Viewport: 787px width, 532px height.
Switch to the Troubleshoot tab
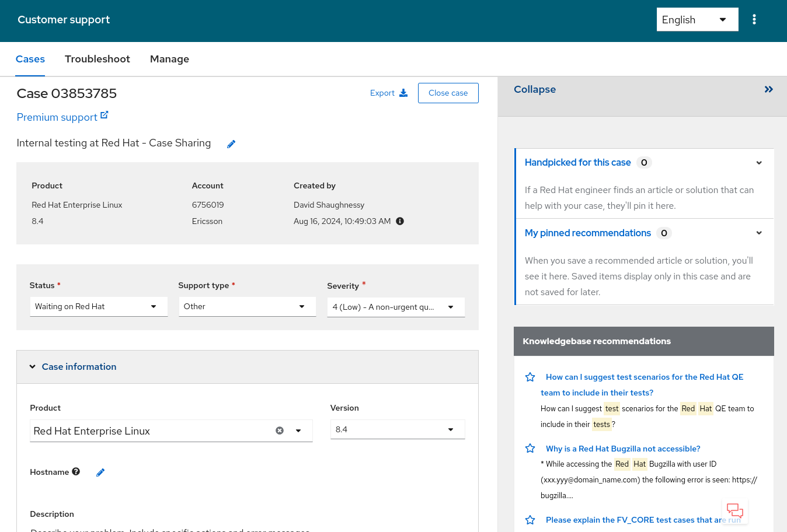(x=97, y=59)
